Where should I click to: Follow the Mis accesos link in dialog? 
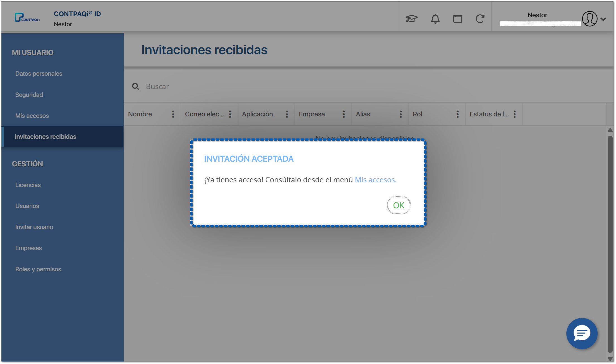pyautogui.click(x=375, y=180)
